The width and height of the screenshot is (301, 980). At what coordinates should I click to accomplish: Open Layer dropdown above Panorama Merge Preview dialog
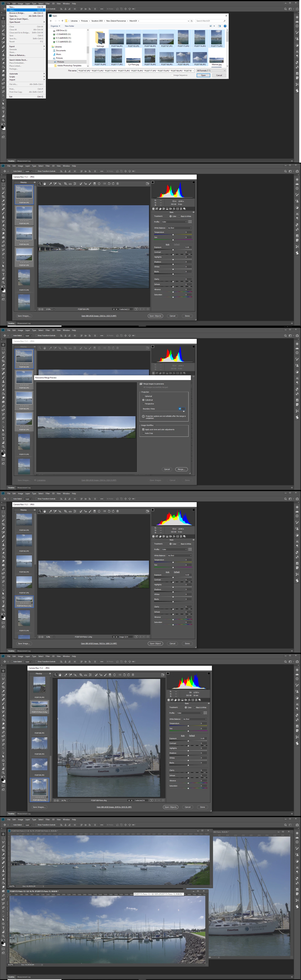[x=29, y=336]
